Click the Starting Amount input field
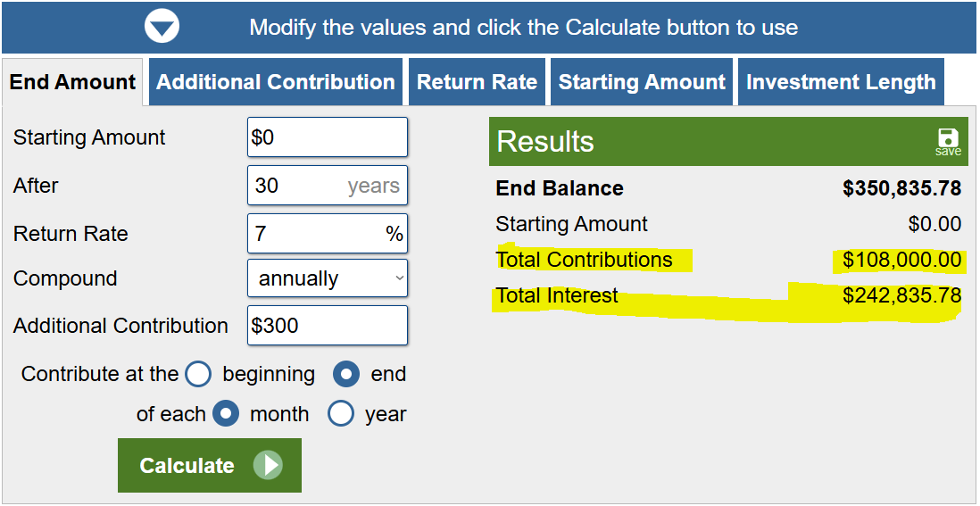980x506 pixels. [x=328, y=137]
